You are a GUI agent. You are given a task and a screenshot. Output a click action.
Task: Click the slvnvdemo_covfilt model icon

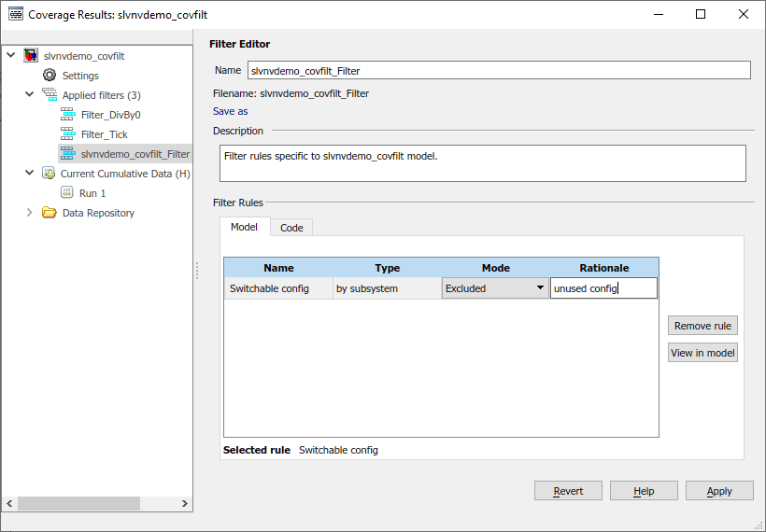click(31, 56)
